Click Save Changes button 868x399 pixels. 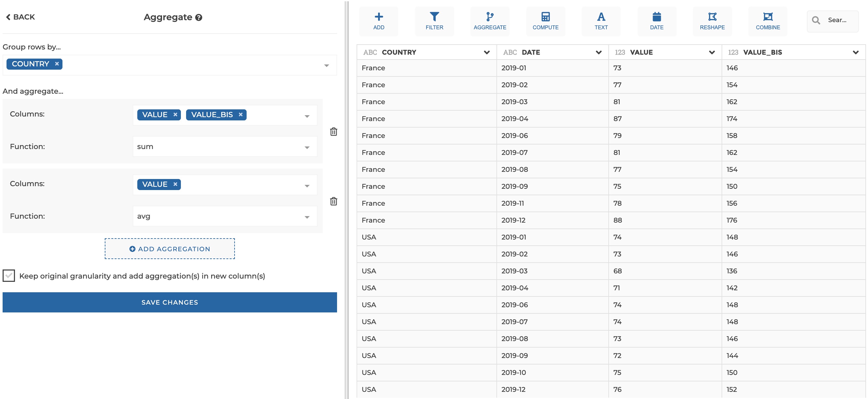tap(170, 302)
